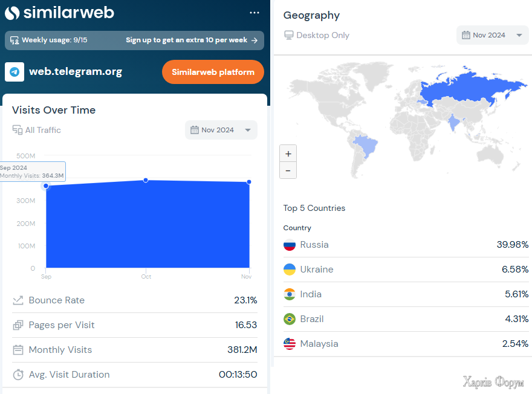Click the Avg. Visit Duration clock icon
This screenshot has width=532, height=394.
[18, 375]
